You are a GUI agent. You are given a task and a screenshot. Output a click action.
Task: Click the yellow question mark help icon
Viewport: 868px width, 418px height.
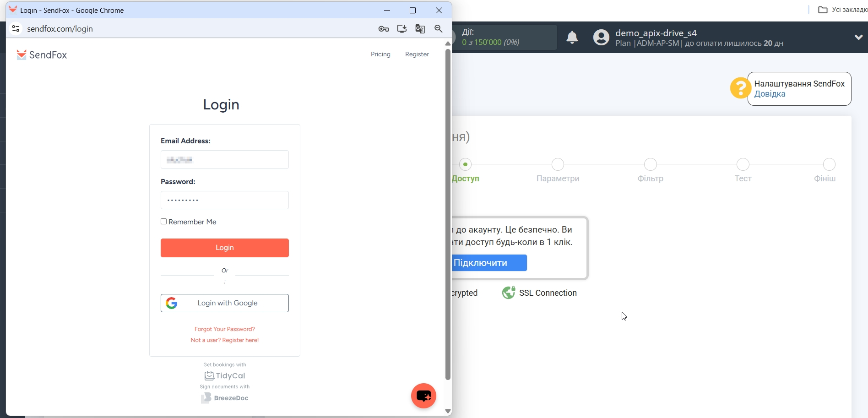[740, 88]
